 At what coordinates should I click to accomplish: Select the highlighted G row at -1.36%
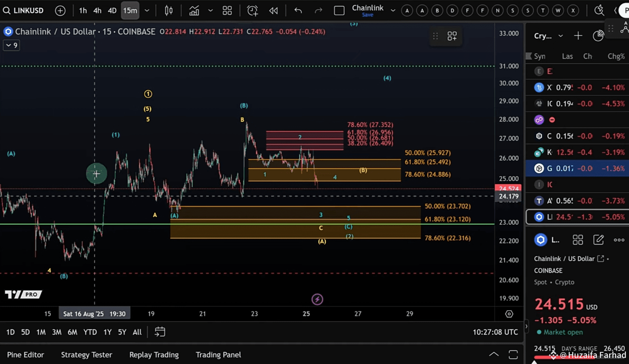pos(577,168)
